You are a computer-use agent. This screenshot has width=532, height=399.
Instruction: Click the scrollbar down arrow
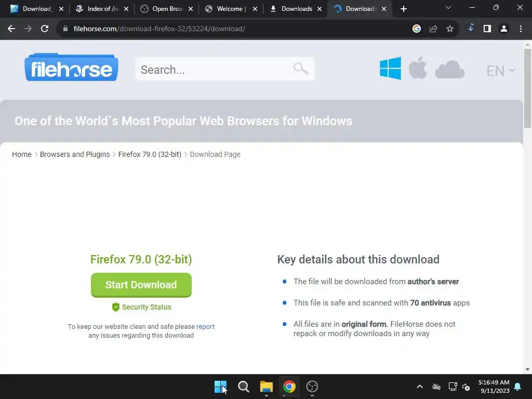click(x=527, y=369)
